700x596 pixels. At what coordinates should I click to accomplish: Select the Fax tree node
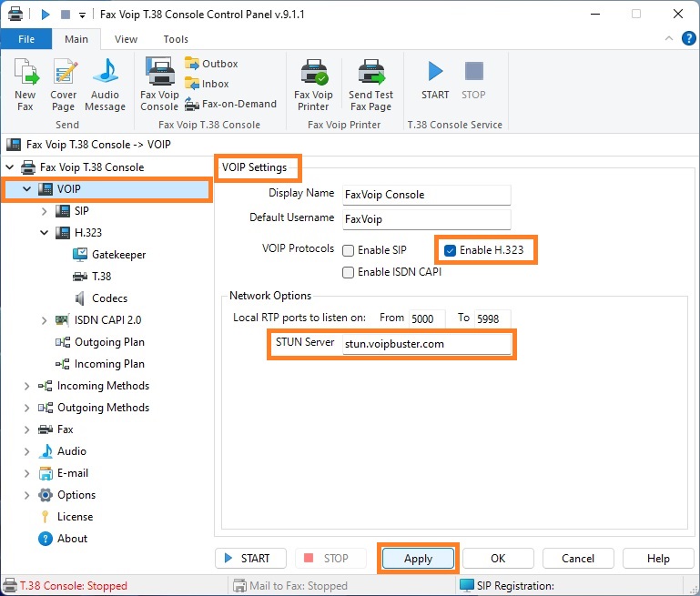[x=56, y=429]
